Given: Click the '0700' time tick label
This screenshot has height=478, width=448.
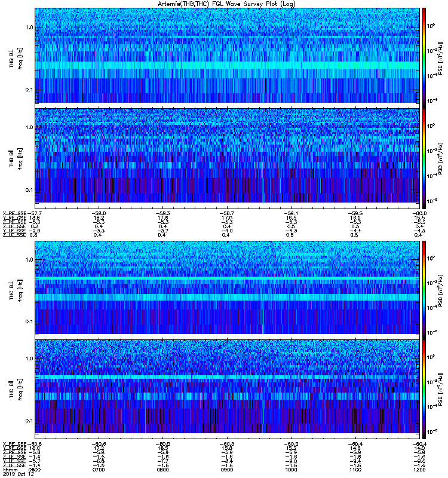Looking at the screenshot, I should [99, 470].
